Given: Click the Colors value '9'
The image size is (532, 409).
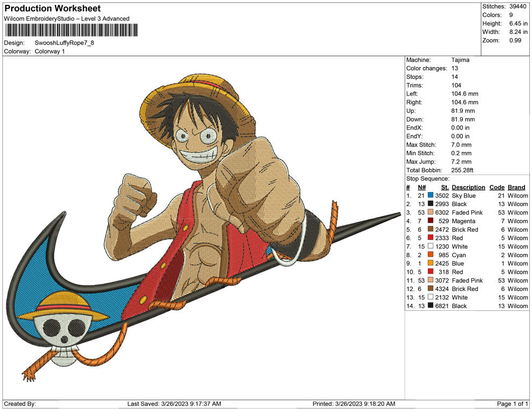Looking at the screenshot, I should click(511, 15).
